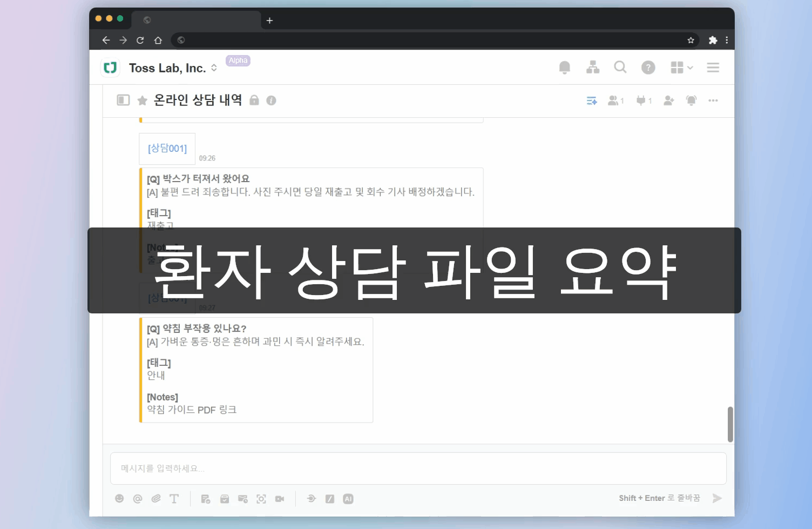The height and width of the screenshot is (529, 812).
Task: Attach a file with the paperclip icon
Action: click(x=156, y=499)
